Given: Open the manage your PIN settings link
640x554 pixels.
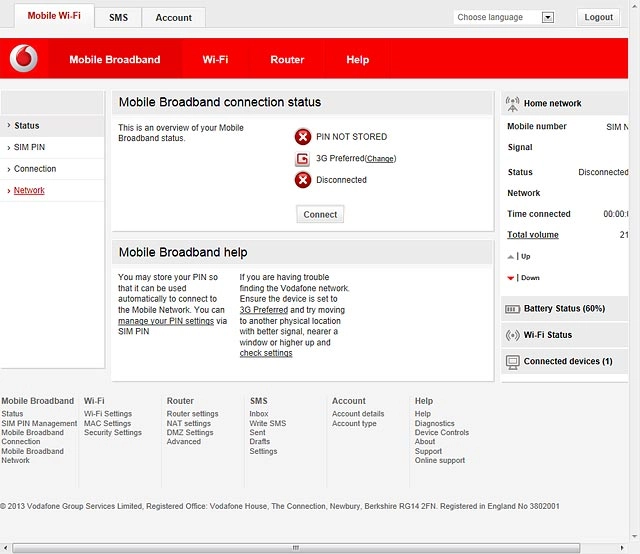Looking at the screenshot, I should tap(166, 321).
